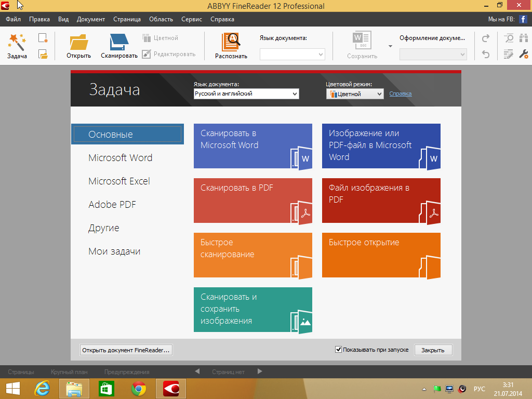This screenshot has height=399, width=532.
Task: Click the binoculars icon in toolbar
Action: [524, 38]
